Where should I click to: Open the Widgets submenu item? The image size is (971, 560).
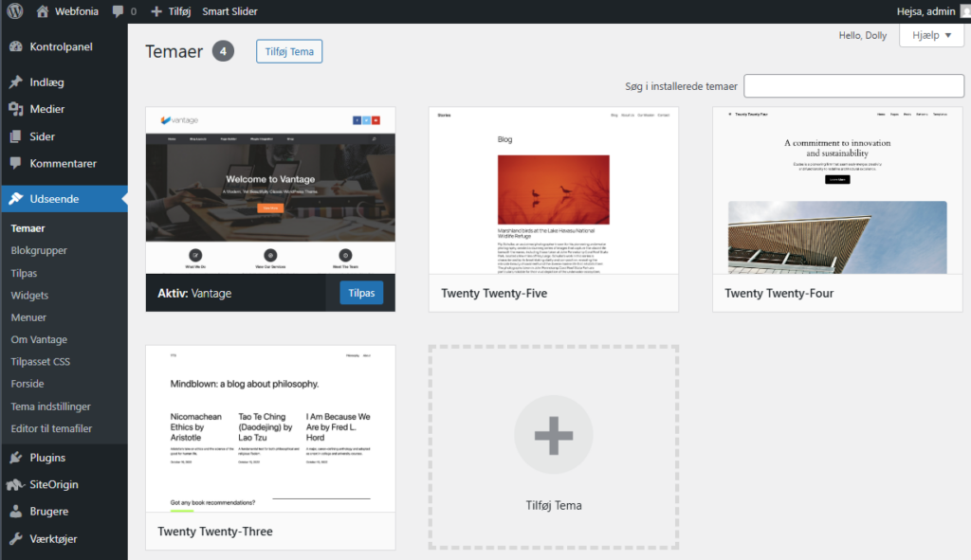click(29, 296)
